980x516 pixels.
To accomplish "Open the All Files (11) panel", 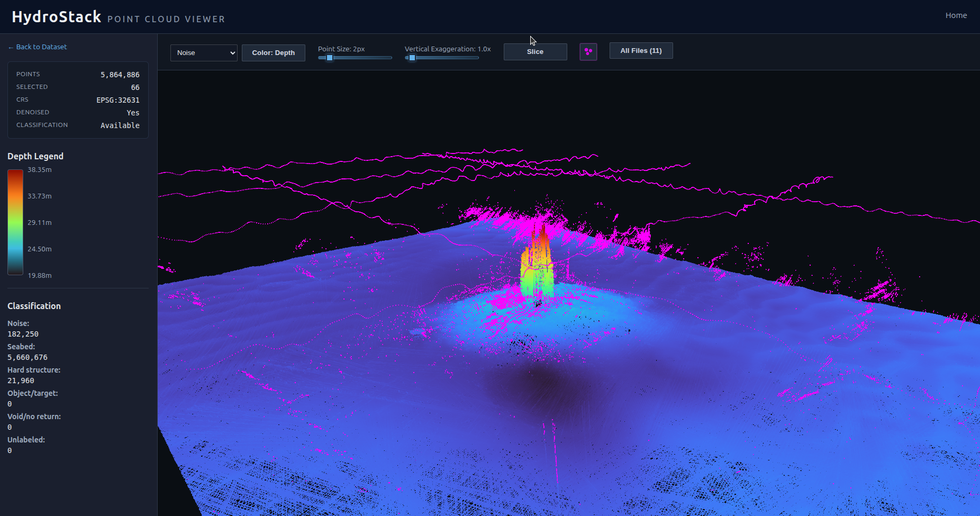I will pyautogui.click(x=641, y=50).
